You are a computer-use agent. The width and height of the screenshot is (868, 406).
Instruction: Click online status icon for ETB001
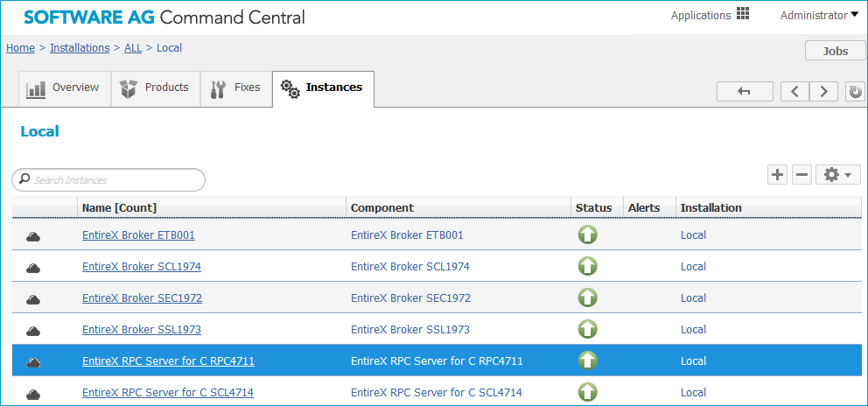[x=587, y=234]
